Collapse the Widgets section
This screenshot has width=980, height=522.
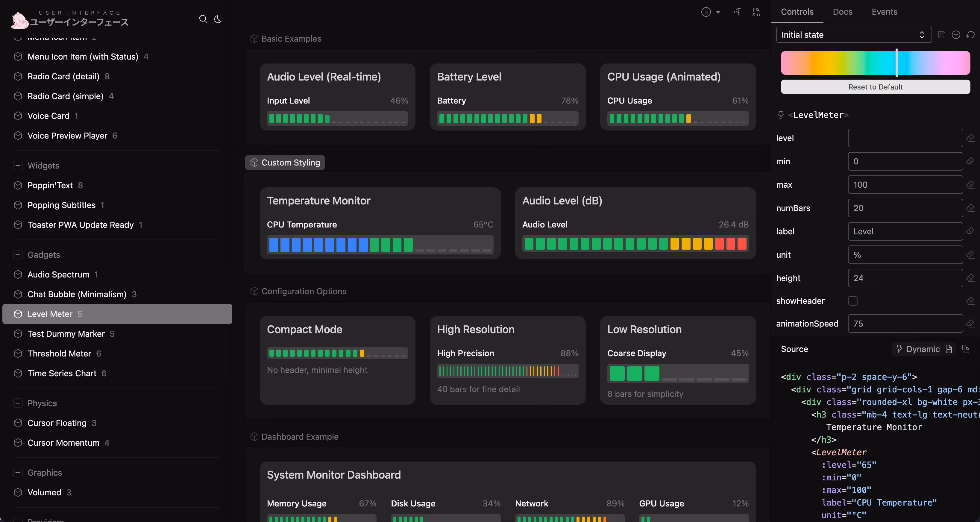18,166
